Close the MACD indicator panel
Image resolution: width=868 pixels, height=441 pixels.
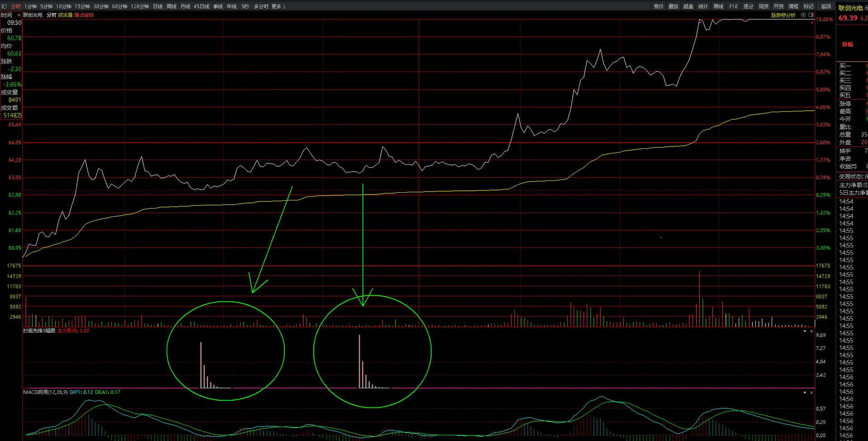811,393
